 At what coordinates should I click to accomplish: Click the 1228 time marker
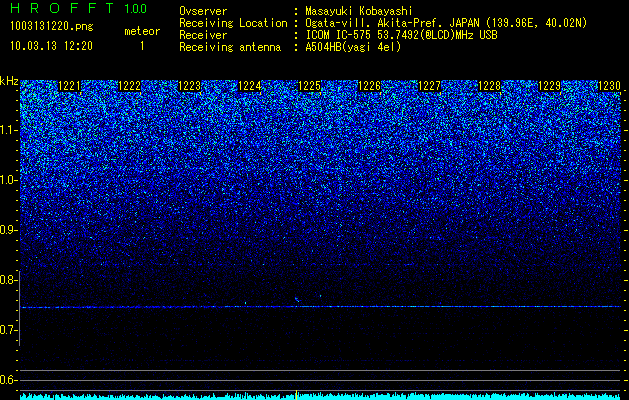[x=490, y=86]
